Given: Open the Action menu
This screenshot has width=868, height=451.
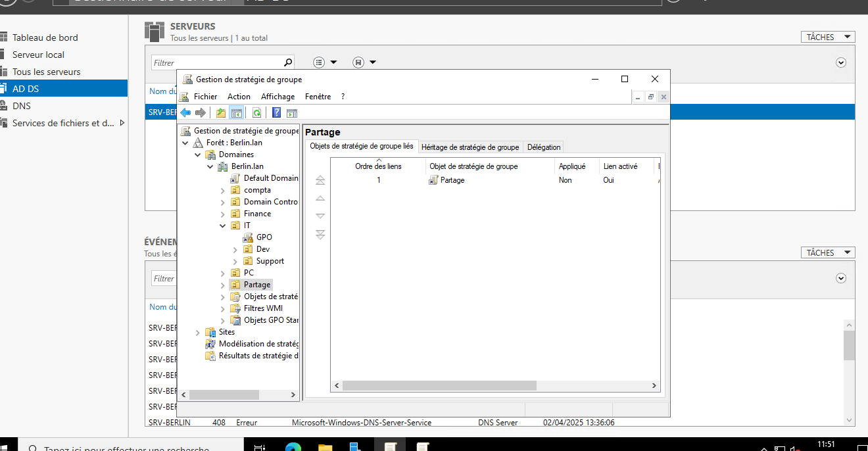Looking at the screenshot, I should point(239,97).
